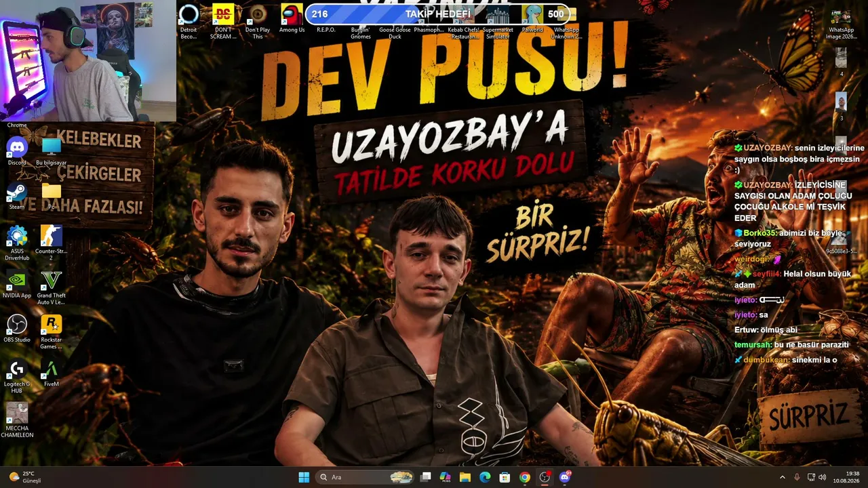Open the volume tray icon
868x488 pixels.
[x=823, y=477]
